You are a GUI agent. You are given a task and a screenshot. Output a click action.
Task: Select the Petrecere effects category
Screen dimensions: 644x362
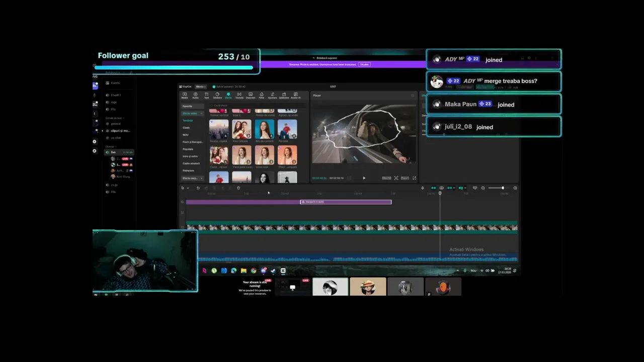click(188, 170)
